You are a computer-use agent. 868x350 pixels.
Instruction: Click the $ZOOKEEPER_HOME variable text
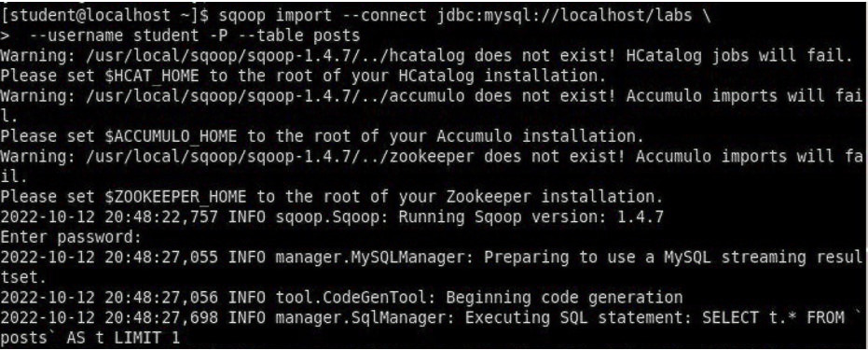pyautogui.click(x=174, y=197)
